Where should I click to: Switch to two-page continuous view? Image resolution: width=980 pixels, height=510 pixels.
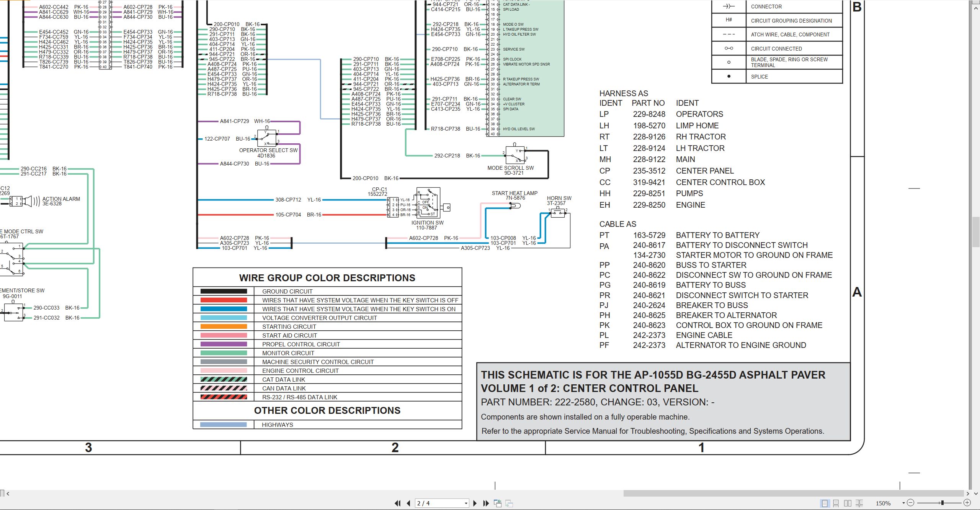[x=859, y=503]
